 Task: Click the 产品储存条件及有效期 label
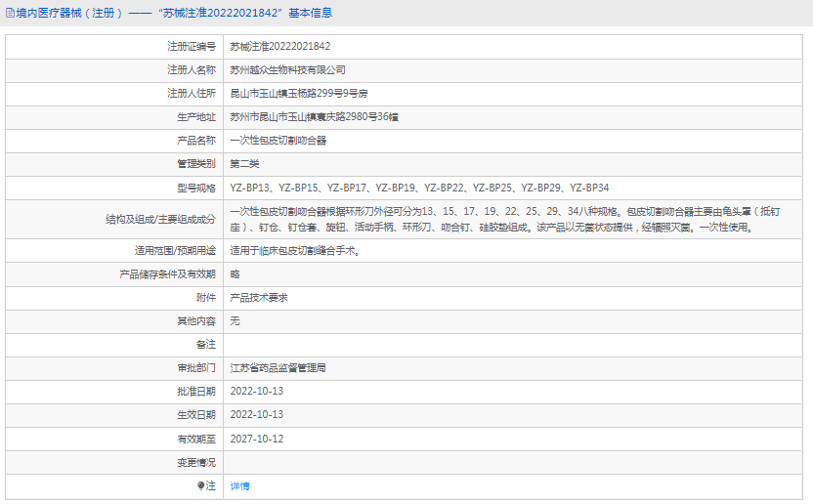(167, 274)
